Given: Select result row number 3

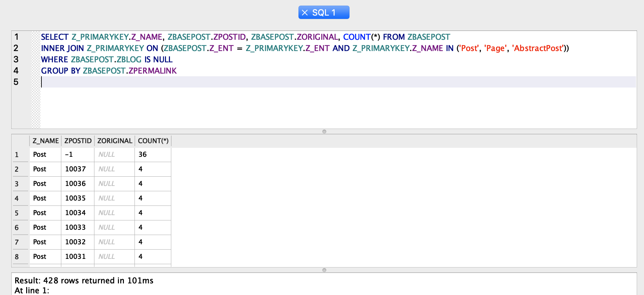Looking at the screenshot, I should 21,184.
